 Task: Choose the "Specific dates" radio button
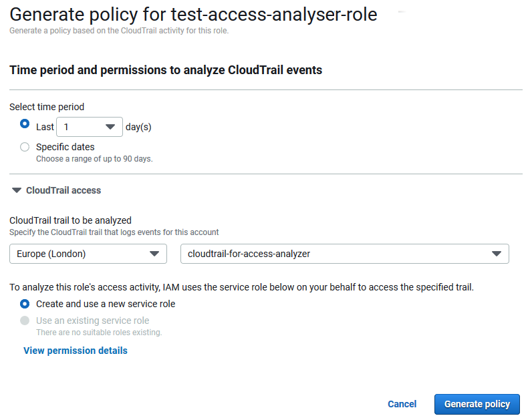coord(25,147)
